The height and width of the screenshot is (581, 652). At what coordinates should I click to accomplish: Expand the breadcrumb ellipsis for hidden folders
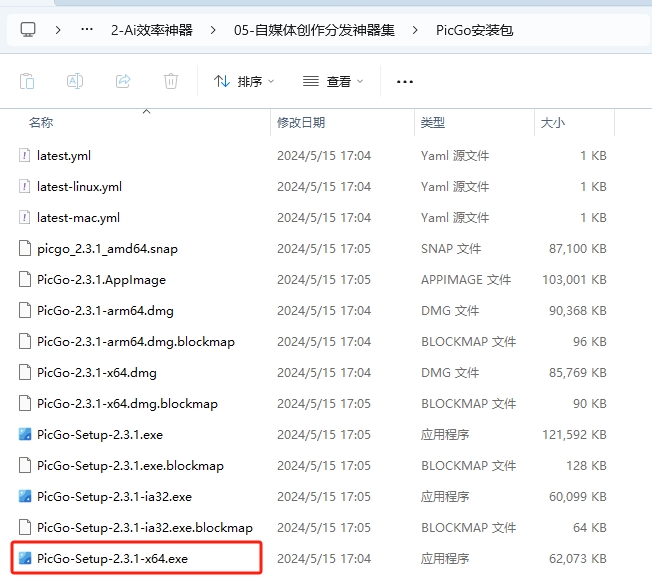click(86, 29)
